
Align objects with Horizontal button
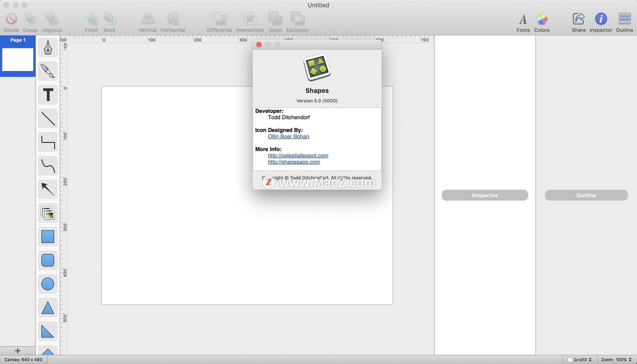coord(173,19)
